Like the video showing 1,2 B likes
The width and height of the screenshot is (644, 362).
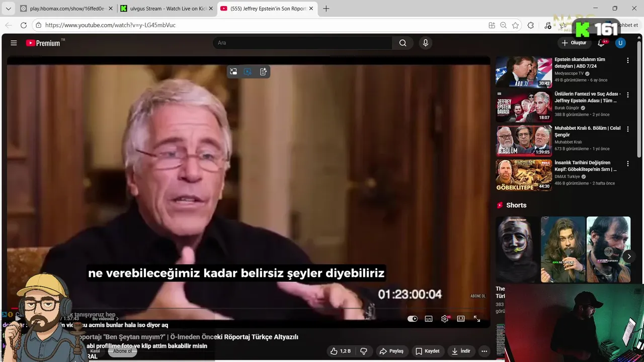click(x=341, y=351)
